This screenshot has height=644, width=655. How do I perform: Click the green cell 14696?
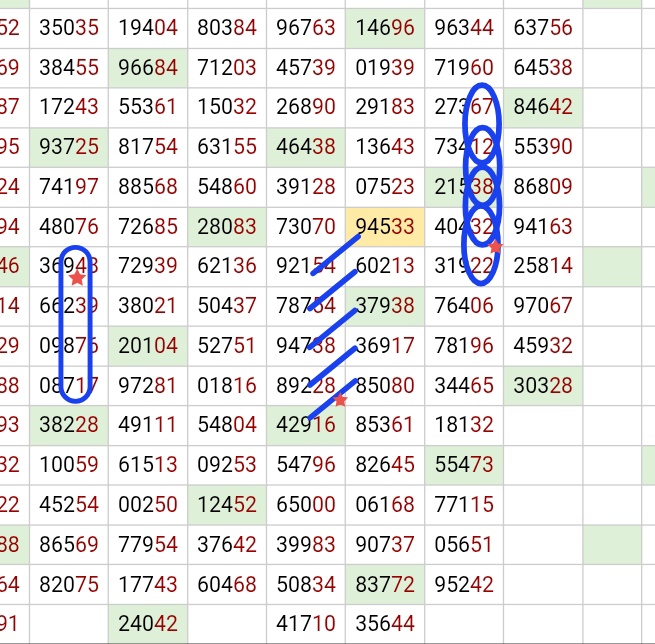385,28
